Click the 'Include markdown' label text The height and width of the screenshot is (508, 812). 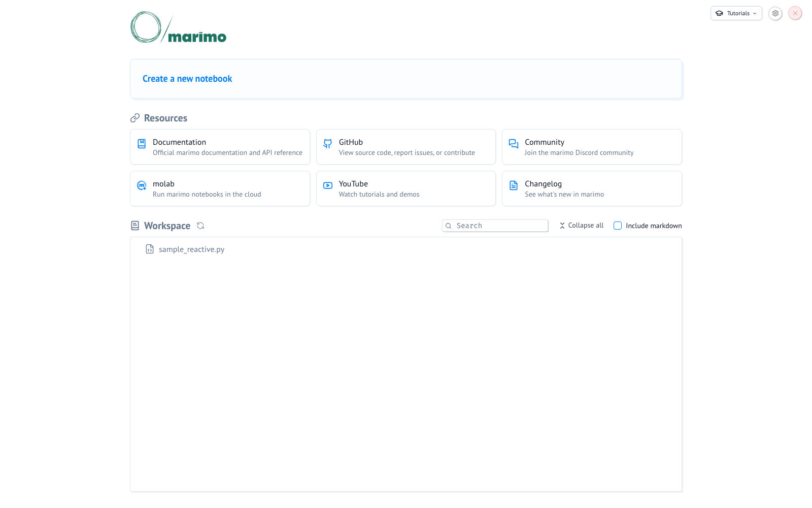pyautogui.click(x=654, y=226)
